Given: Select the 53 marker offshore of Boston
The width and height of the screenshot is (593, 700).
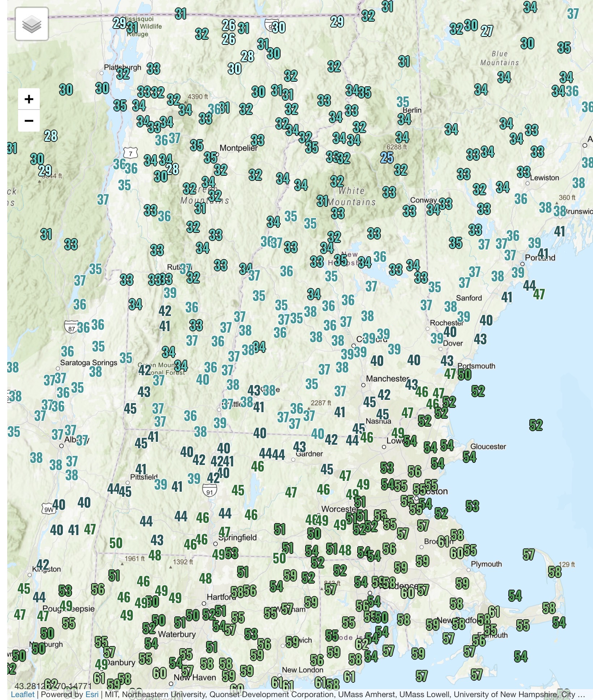Looking at the screenshot, I should (472, 506).
